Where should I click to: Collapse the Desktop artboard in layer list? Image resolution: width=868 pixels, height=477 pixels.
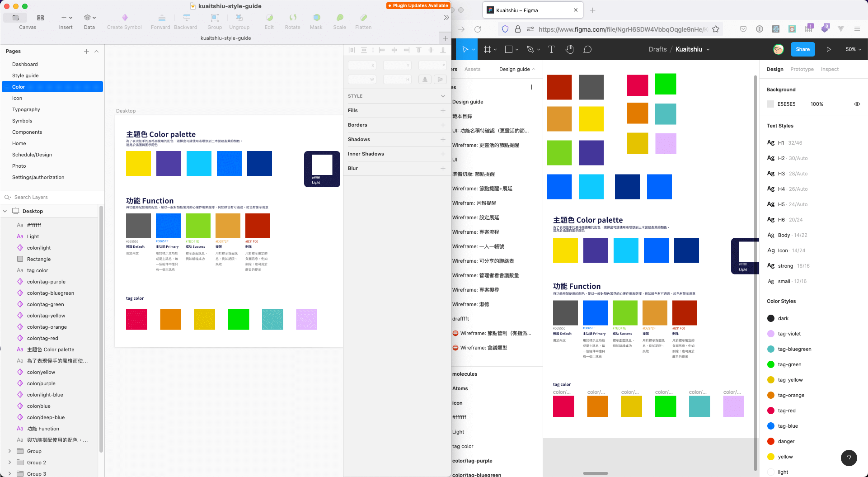click(x=5, y=211)
